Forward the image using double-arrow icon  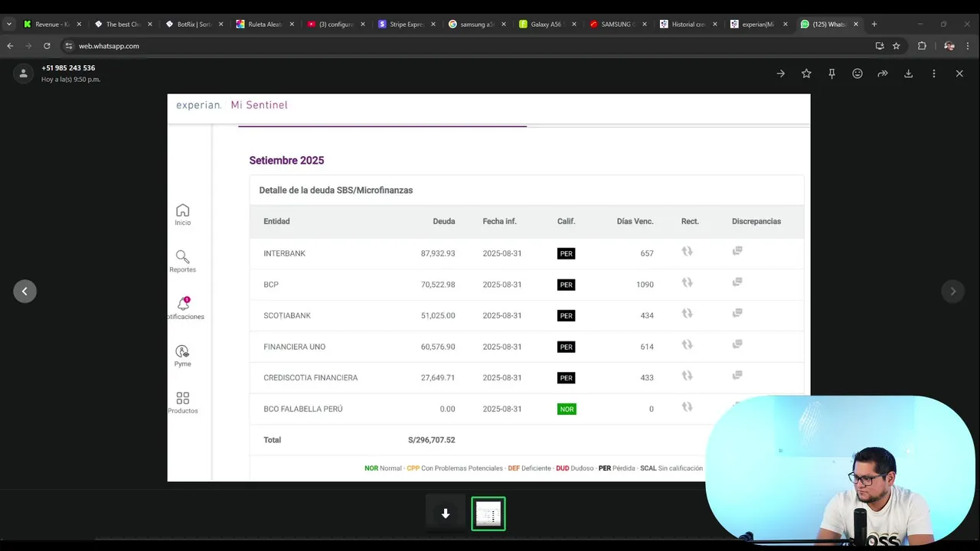(883, 73)
